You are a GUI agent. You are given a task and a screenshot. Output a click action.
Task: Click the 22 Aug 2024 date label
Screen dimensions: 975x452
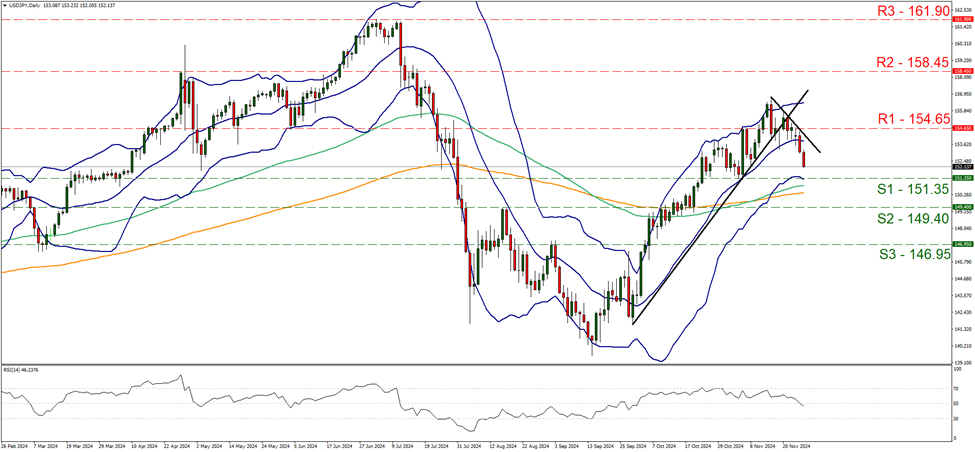click(535, 446)
